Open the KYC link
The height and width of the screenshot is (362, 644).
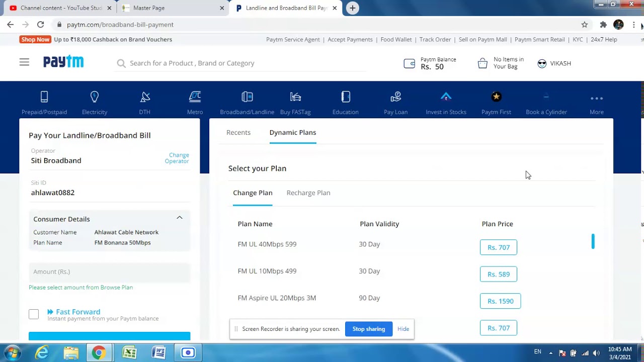578,39
